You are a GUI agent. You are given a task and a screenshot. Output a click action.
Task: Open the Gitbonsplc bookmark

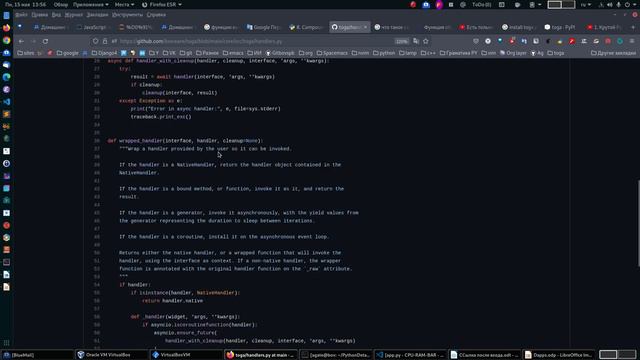280,53
